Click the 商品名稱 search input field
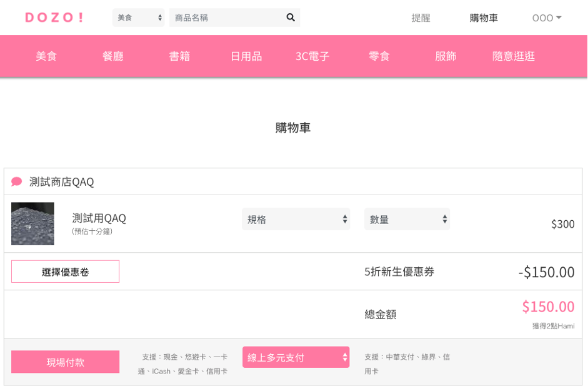588x391 pixels. (227, 18)
